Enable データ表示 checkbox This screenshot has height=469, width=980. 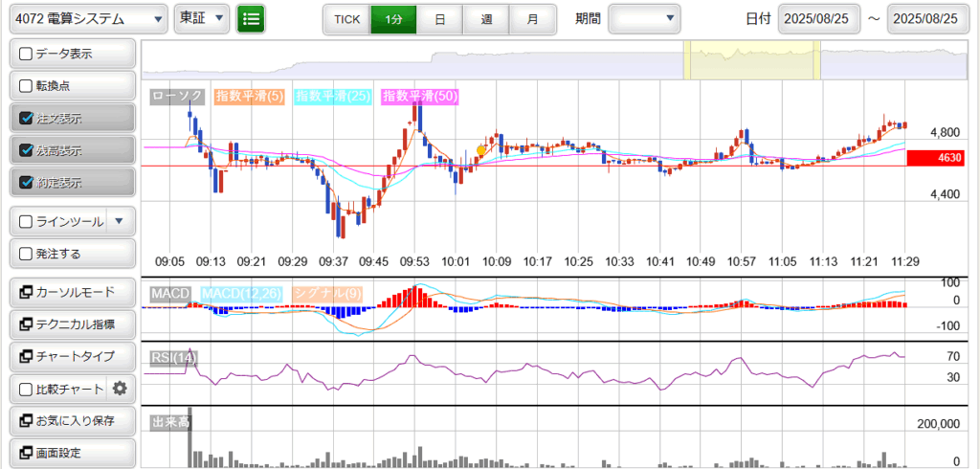coord(26,54)
